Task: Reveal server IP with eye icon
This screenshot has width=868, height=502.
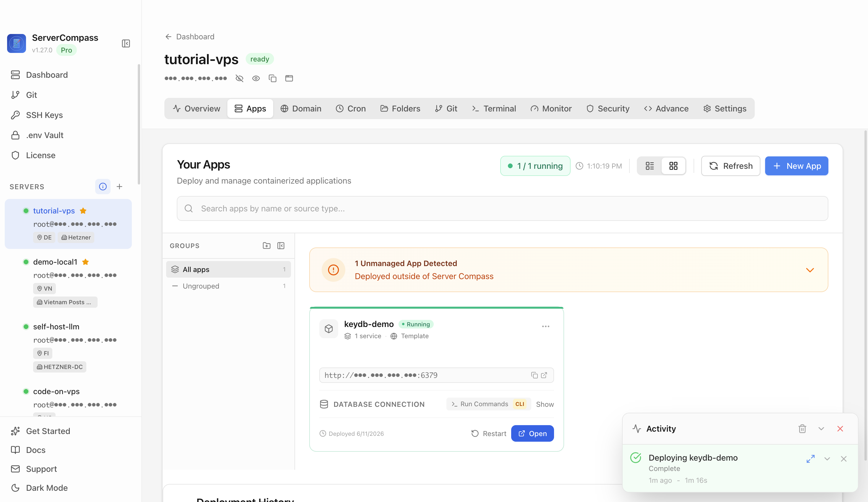Action: [x=256, y=78]
